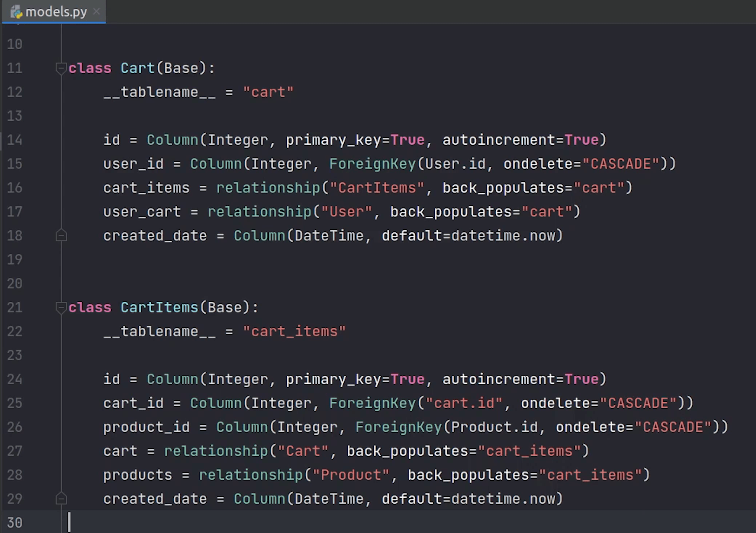Click ForeignKey in the user_id column definition
The width and height of the screenshot is (756, 533).
click(x=372, y=164)
